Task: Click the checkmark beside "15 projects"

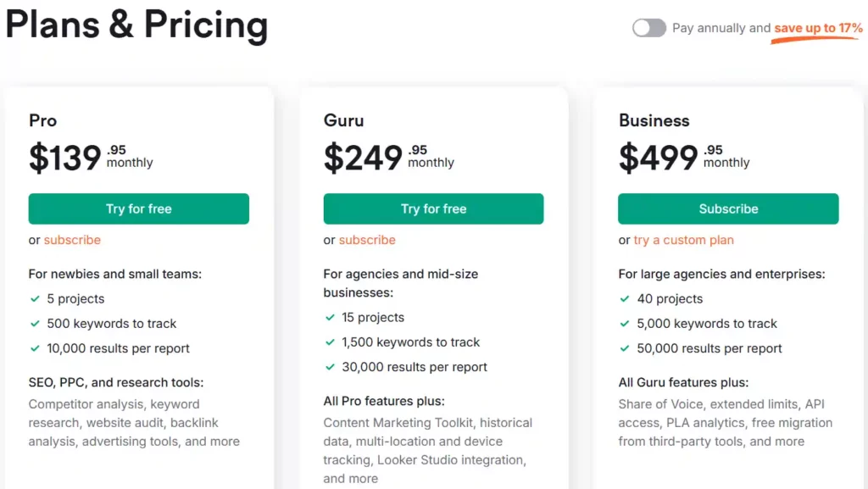Action: [x=331, y=317]
